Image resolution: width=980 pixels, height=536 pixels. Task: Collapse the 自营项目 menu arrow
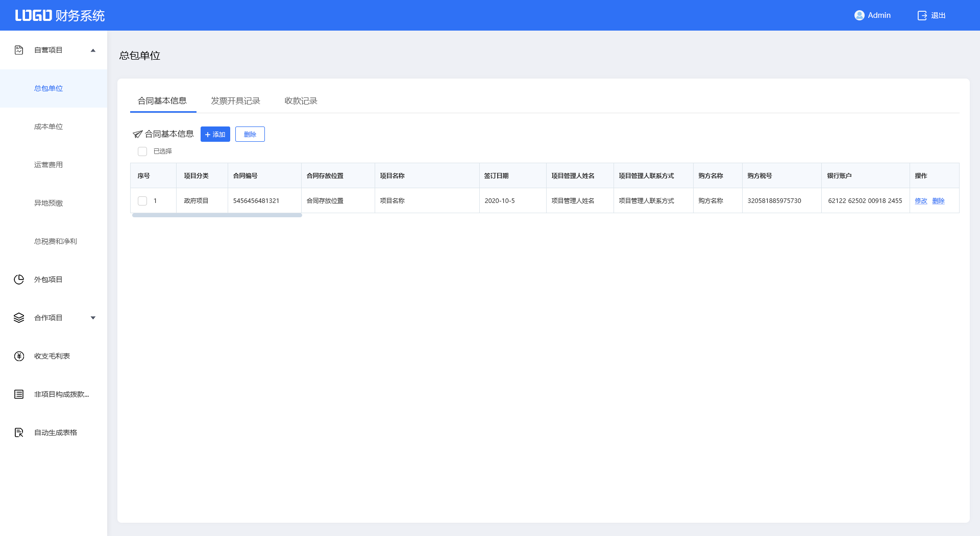93,50
